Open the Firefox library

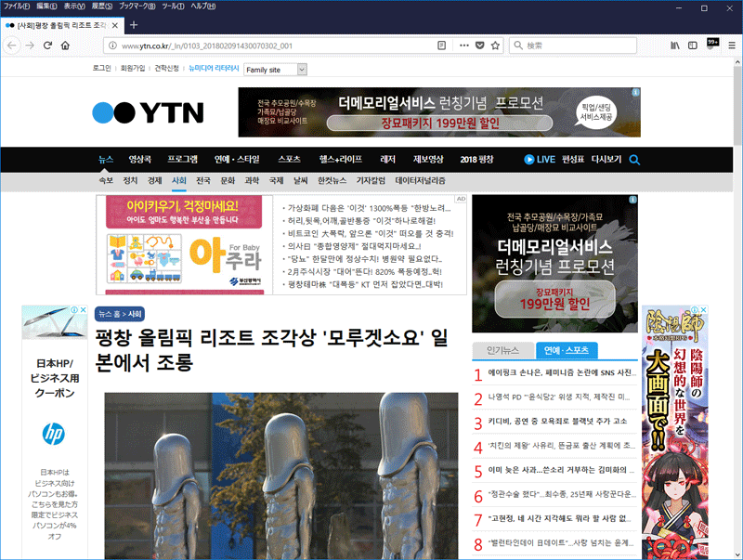point(675,46)
